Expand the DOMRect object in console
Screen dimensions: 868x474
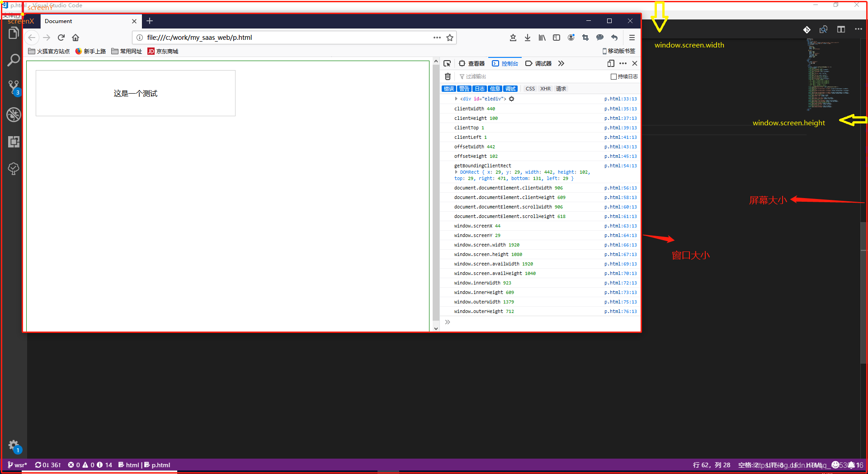tap(456, 172)
